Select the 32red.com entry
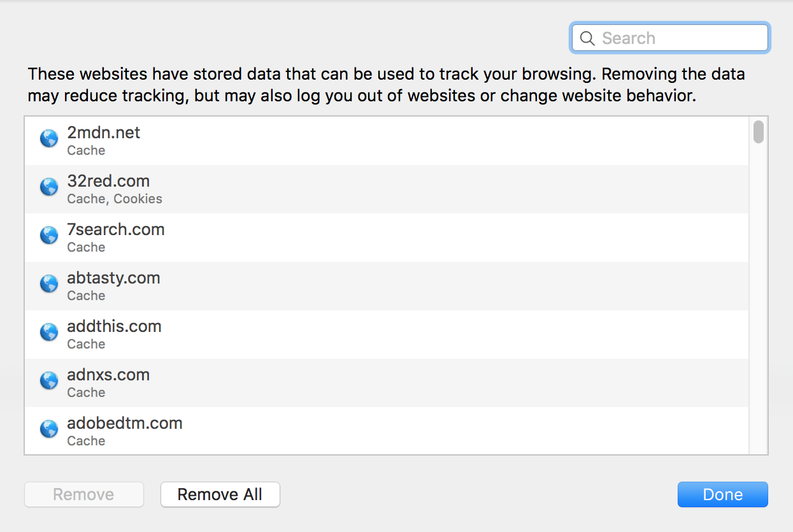 [387, 189]
